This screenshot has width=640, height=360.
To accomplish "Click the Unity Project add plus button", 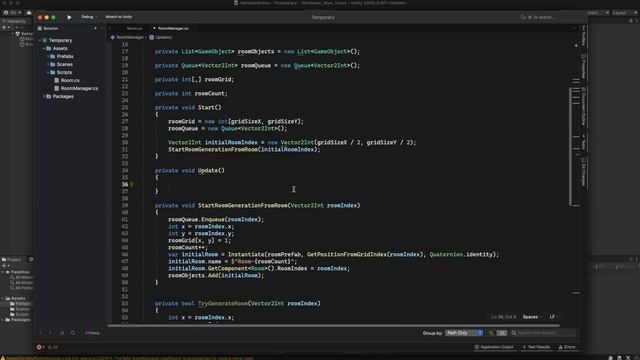I will tap(4, 266).
